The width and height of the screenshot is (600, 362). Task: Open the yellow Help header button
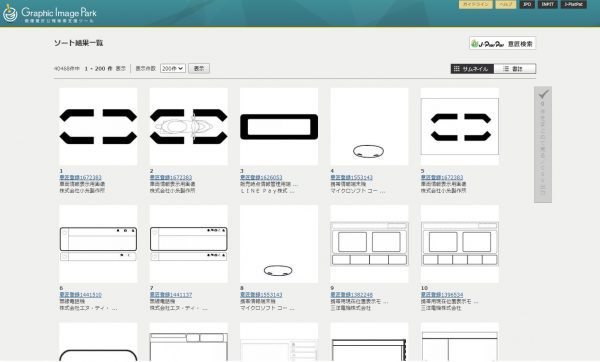505,4
